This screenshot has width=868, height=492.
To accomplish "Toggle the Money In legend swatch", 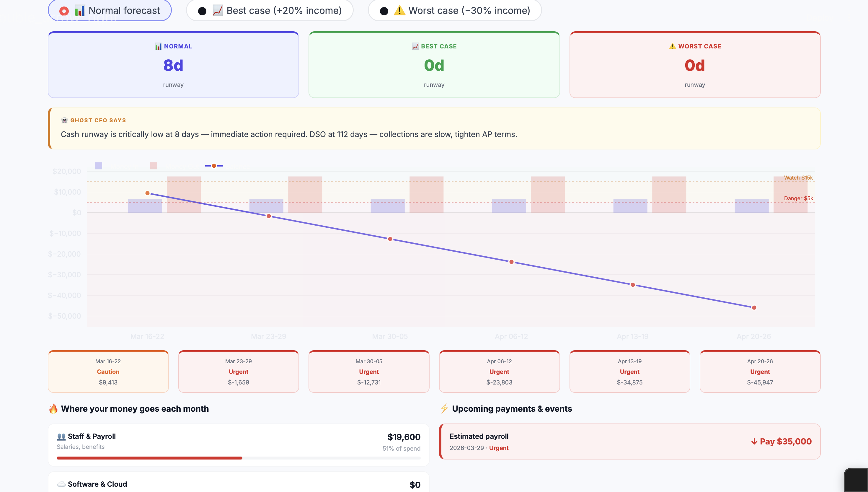I will coord(98,166).
